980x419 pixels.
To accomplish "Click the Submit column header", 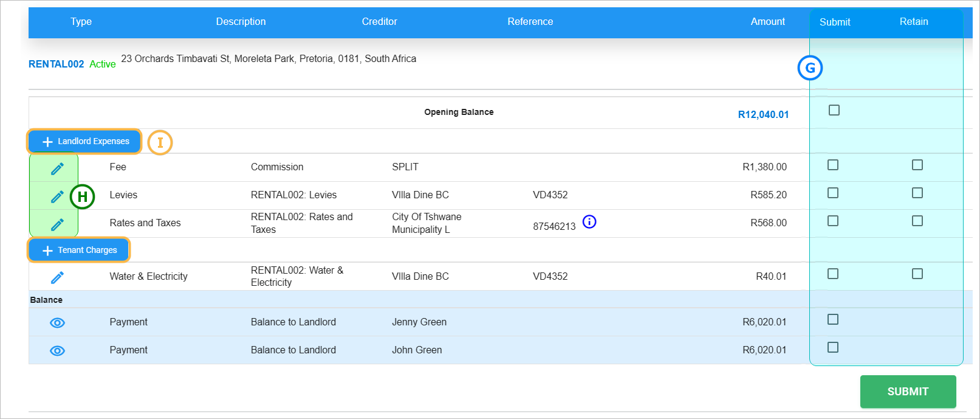I will pyautogui.click(x=835, y=22).
